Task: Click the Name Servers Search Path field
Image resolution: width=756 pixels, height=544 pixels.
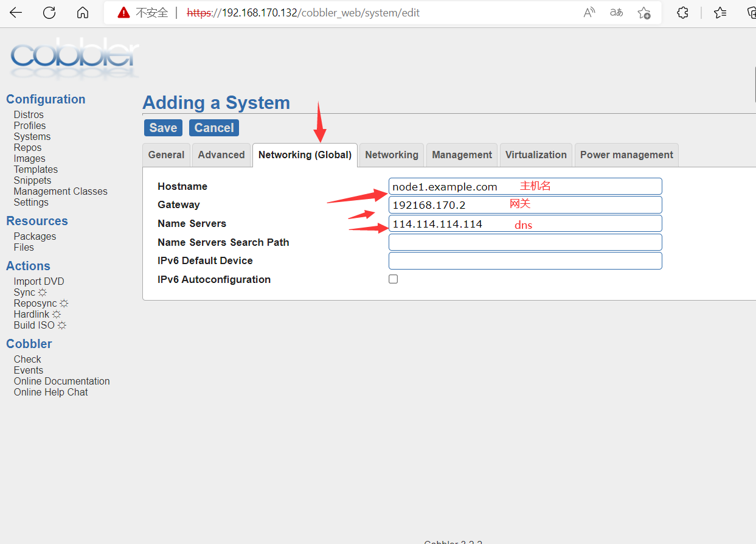Action: tap(525, 242)
